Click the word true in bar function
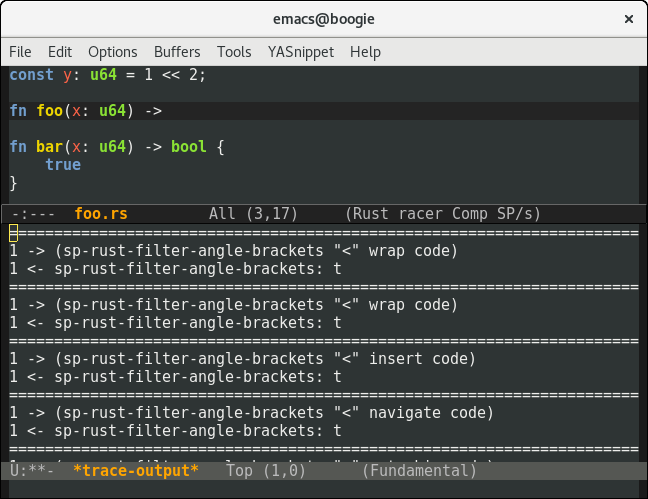 pyautogui.click(x=63, y=165)
